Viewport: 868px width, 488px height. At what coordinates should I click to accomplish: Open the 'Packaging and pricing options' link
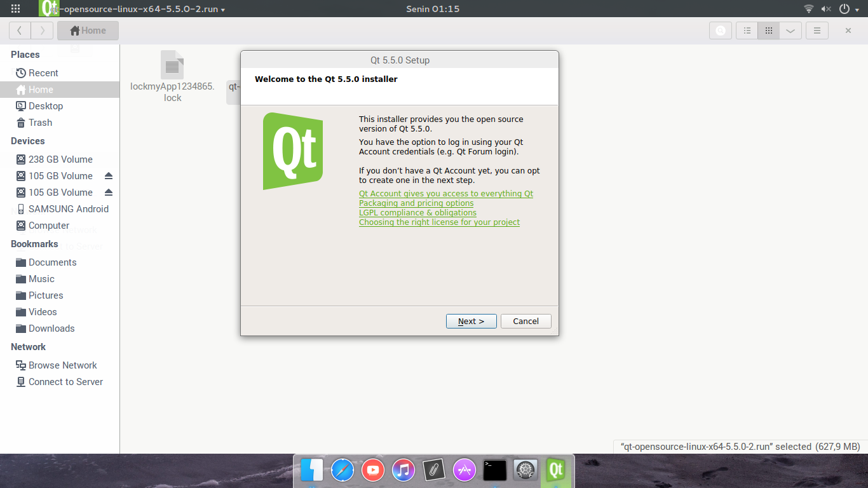point(416,203)
